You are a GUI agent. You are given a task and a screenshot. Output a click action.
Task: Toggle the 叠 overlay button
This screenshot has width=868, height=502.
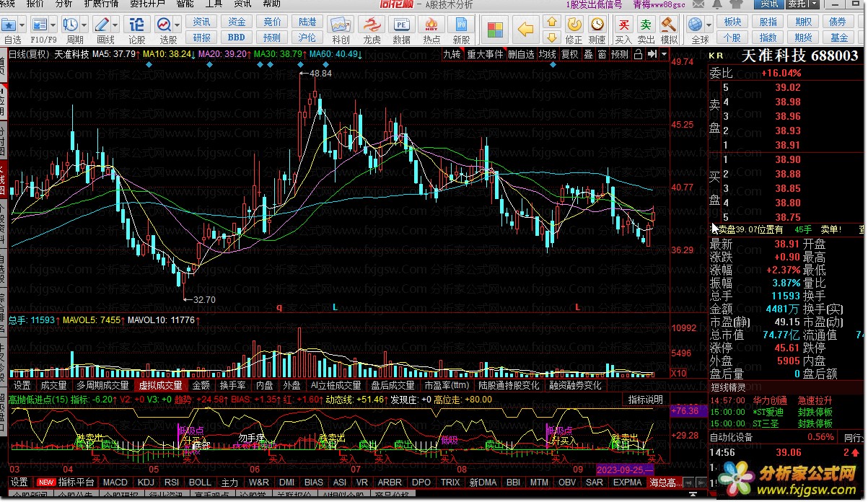coord(588,54)
